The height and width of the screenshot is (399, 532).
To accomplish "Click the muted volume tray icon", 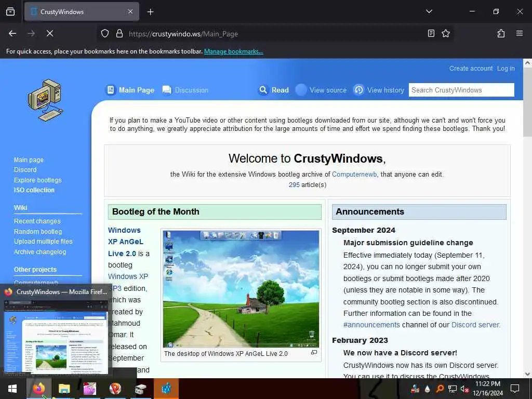I will [464, 389].
